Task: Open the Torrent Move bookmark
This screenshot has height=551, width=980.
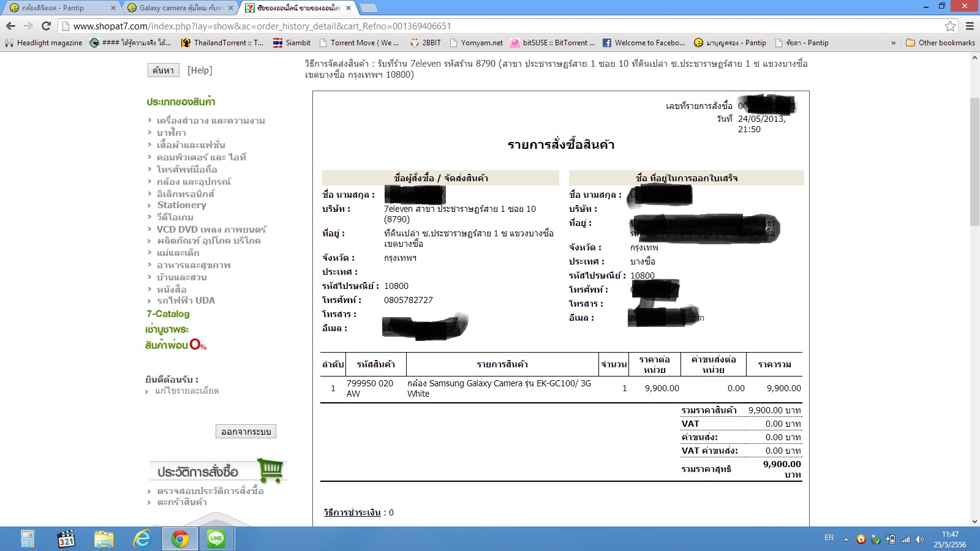Action: pos(360,43)
